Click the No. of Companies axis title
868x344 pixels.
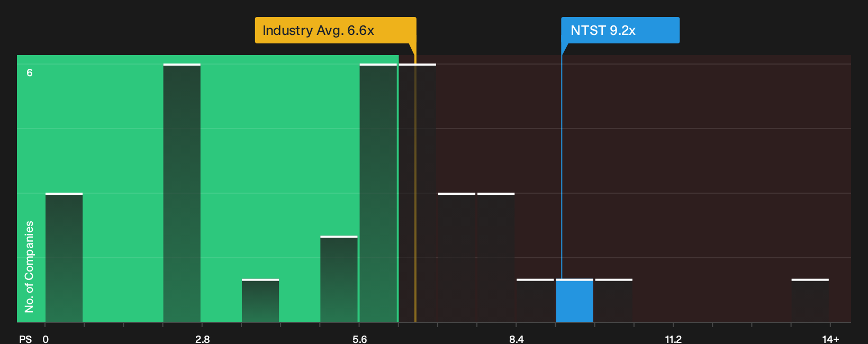pyautogui.click(x=29, y=266)
